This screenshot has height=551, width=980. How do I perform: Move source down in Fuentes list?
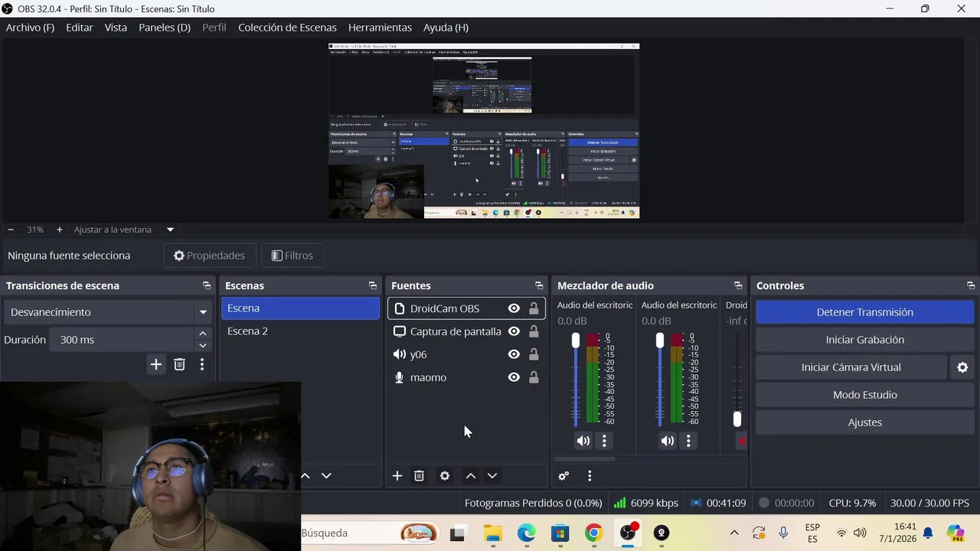(492, 475)
